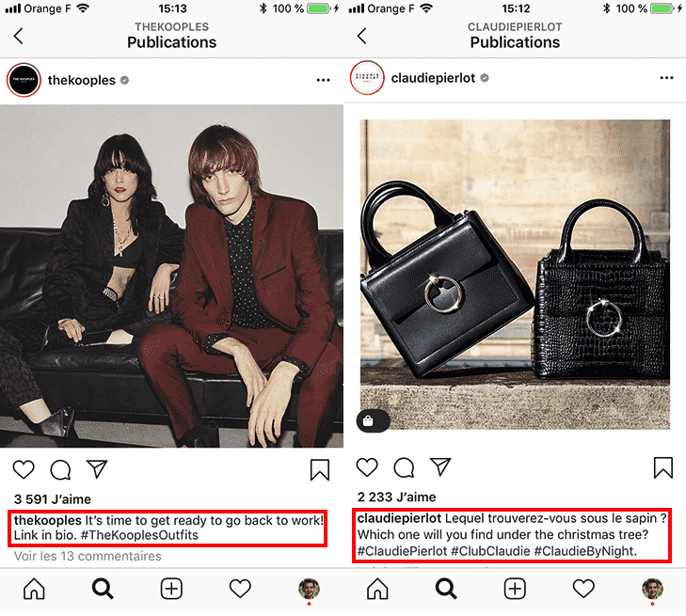Share the thekooples post via paper plane
686x616 pixels.
97,468
